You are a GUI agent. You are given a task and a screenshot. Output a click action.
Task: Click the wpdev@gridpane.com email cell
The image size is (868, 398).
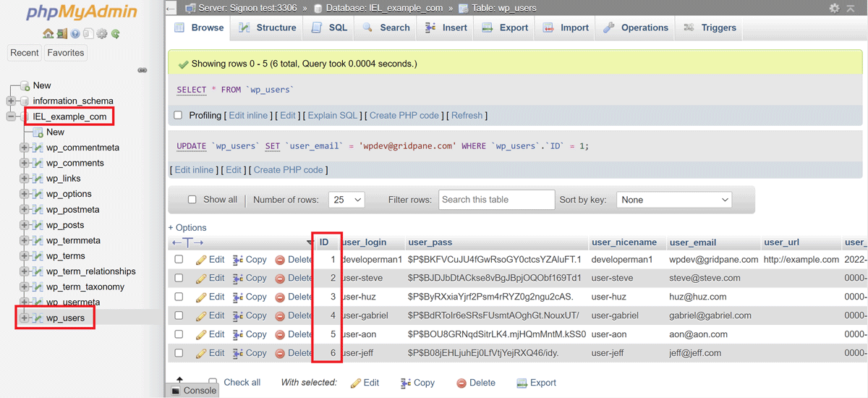click(x=714, y=259)
